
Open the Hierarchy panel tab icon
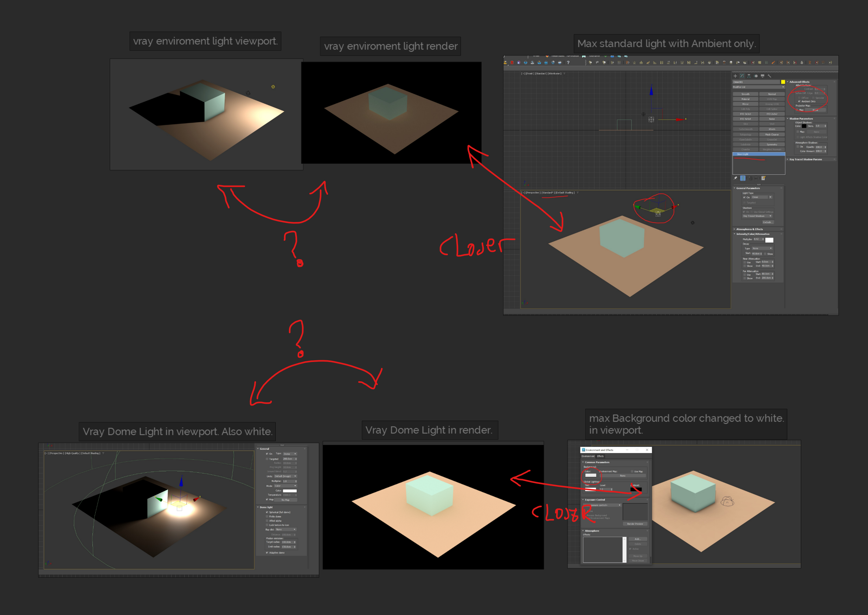[x=749, y=76]
